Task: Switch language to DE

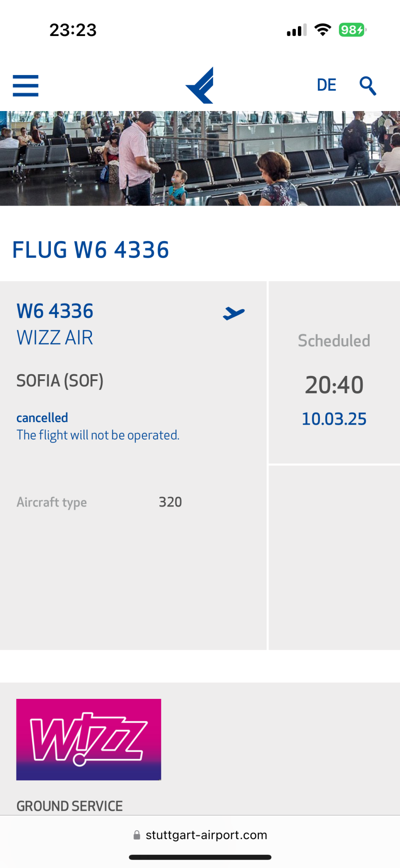Action: (x=326, y=85)
